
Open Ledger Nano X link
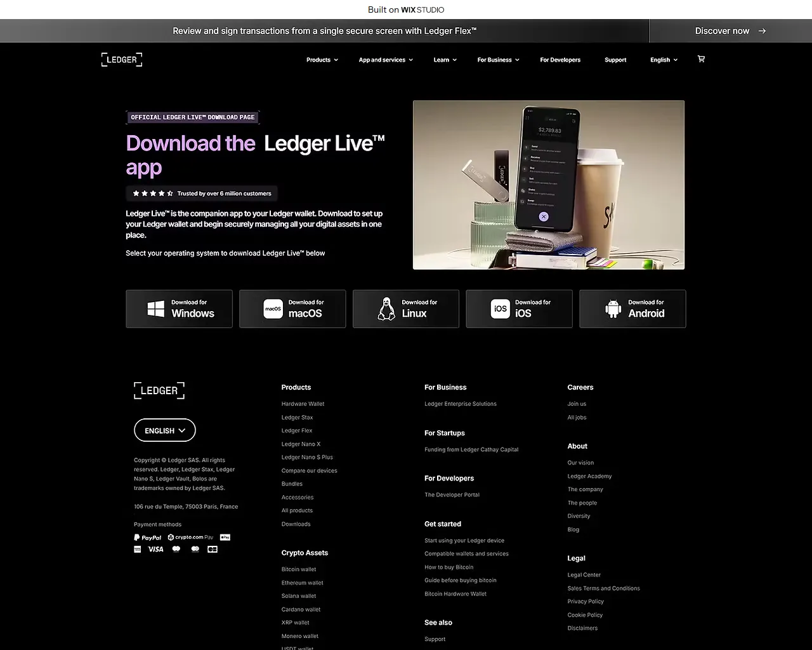click(x=301, y=444)
